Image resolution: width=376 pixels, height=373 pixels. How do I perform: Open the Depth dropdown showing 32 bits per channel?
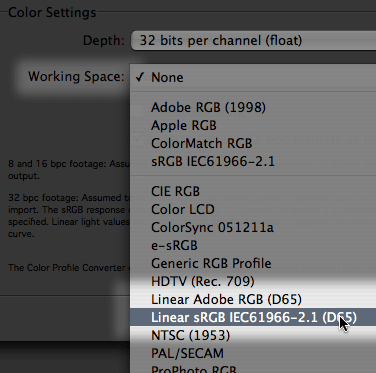point(253,40)
